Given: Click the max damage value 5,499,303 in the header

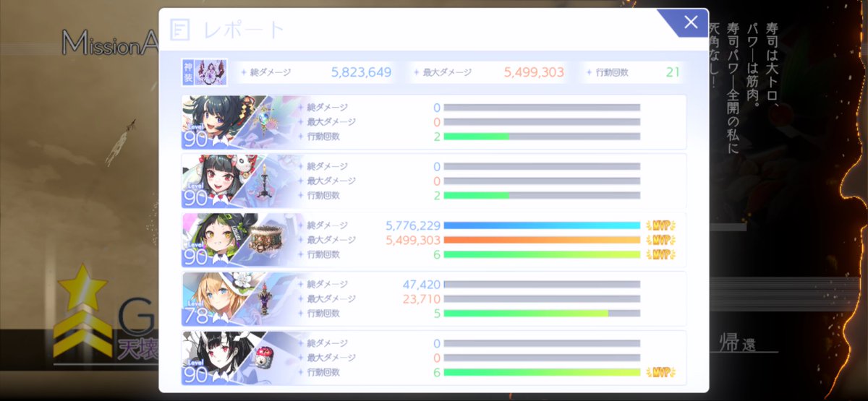Looking at the screenshot, I should (x=534, y=72).
